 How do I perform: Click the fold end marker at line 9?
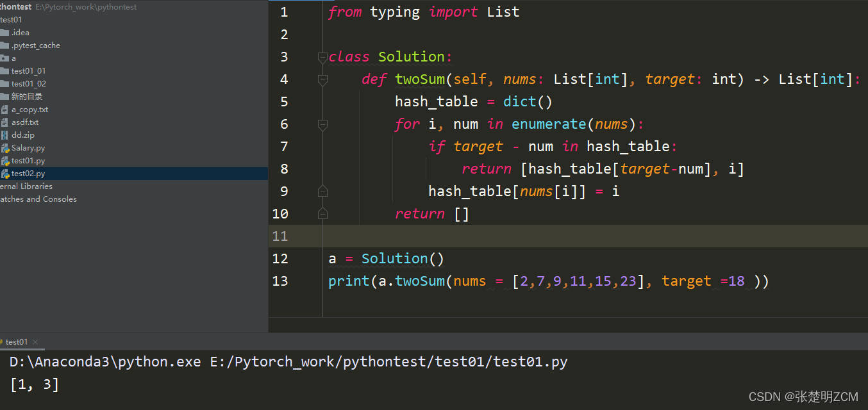[x=322, y=190]
